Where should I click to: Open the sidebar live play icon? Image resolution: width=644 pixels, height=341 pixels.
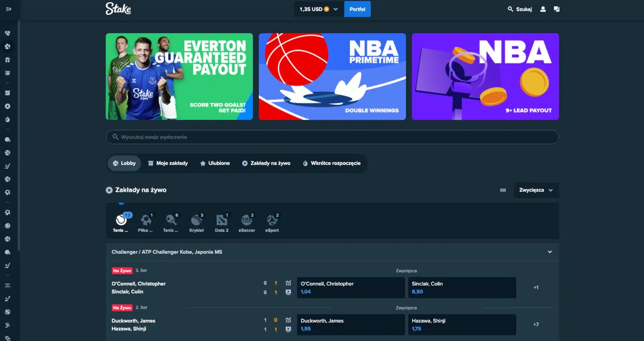click(x=8, y=106)
